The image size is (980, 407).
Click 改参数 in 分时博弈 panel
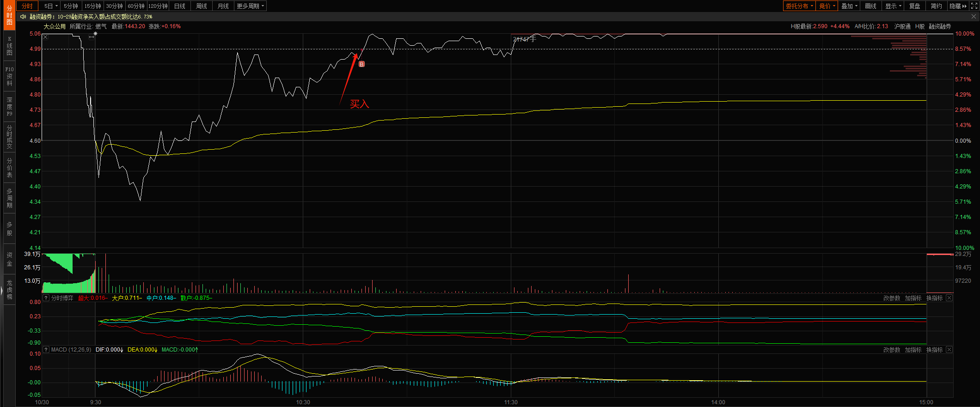[x=892, y=298]
